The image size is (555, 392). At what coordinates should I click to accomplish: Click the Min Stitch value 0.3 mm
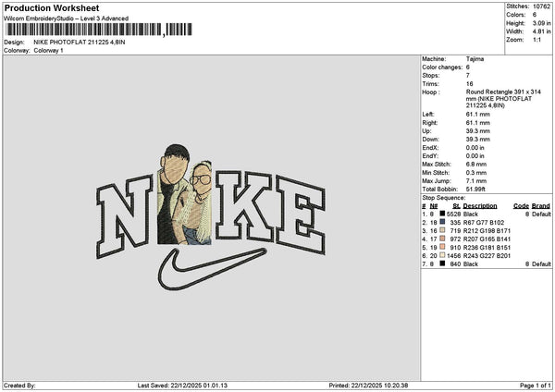(476, 173)
